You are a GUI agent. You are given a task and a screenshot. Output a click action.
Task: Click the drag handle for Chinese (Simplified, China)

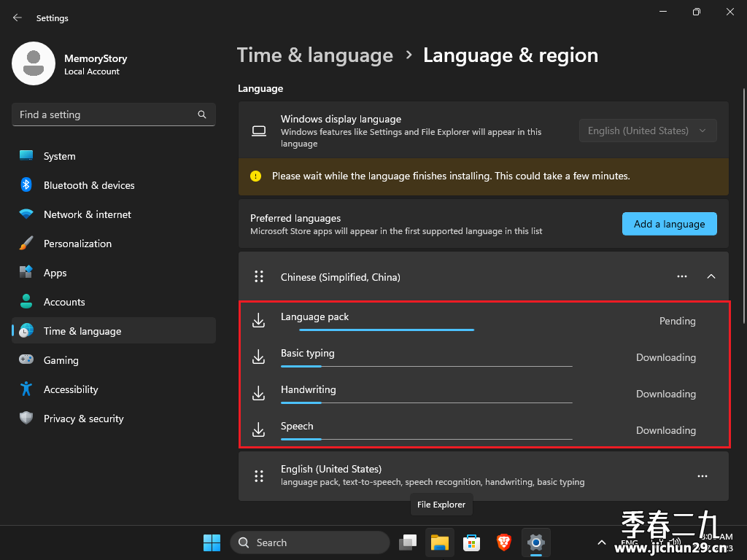tap(259, 276)
